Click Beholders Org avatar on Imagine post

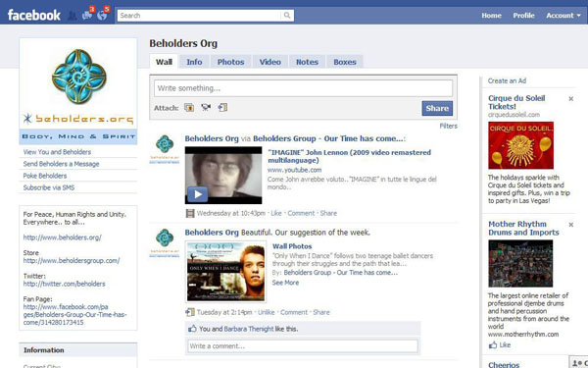165,149
